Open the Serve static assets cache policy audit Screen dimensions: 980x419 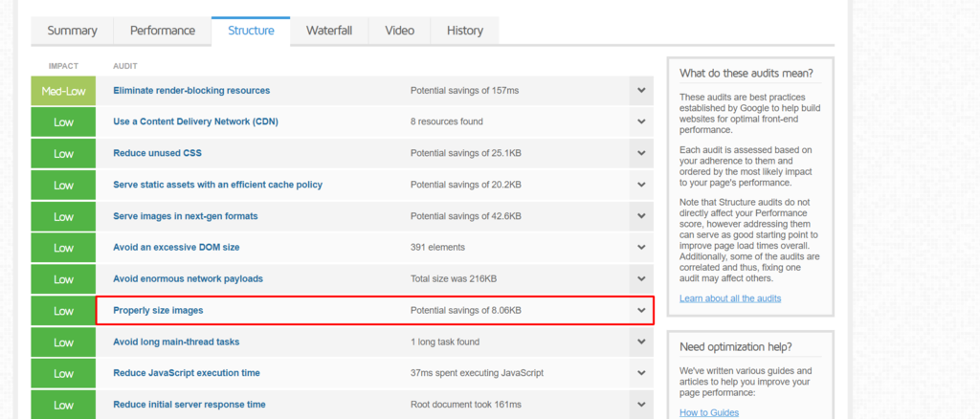(217, 185)
